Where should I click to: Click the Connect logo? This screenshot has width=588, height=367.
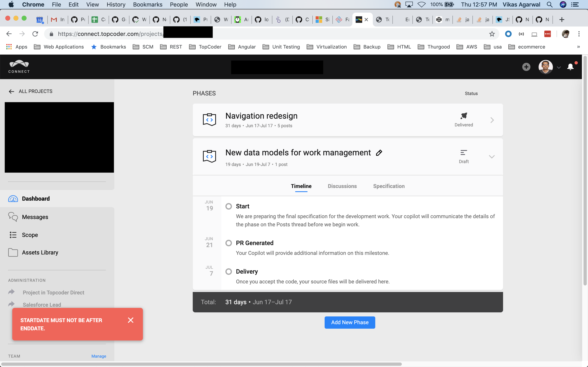pos(19,66)
